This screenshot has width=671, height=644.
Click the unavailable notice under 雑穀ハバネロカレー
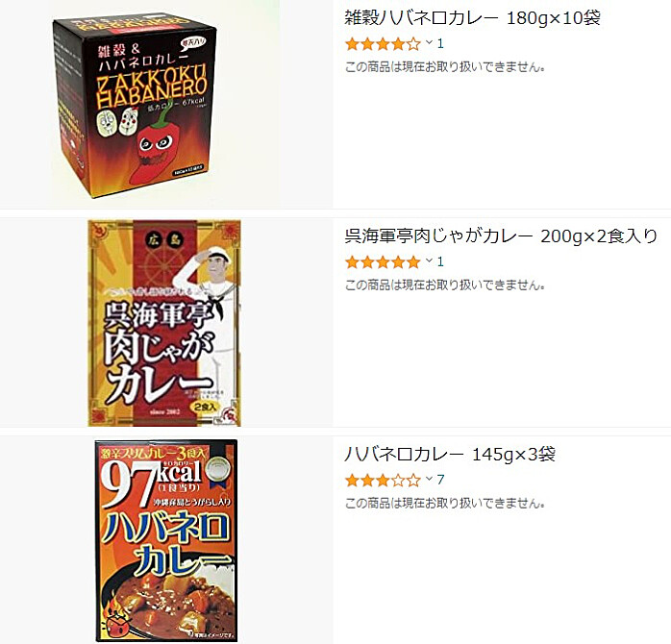445,67
